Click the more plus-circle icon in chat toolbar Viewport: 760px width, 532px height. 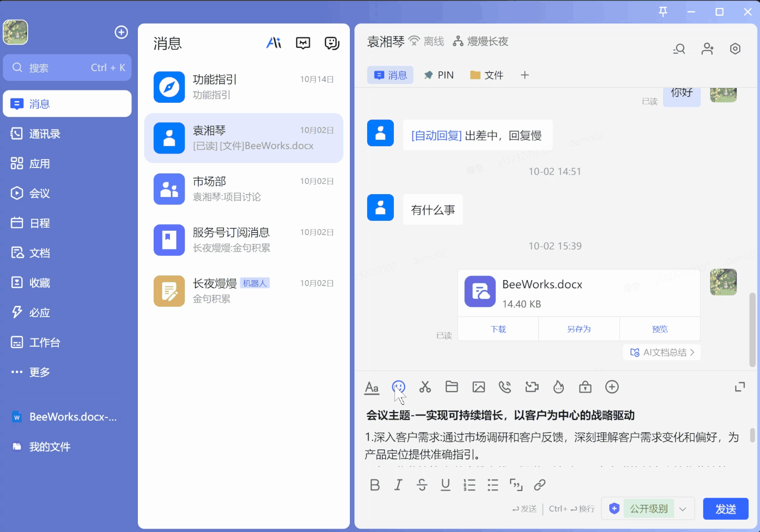pyautogui.click(x=612, y=387)
